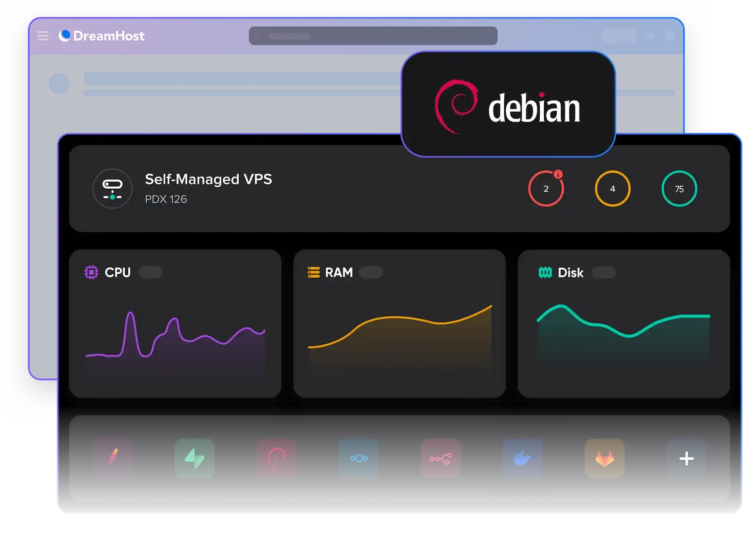Select the blue connected-nodes app icon
Screen dimensions: 747x560
[x=359, y=458]
